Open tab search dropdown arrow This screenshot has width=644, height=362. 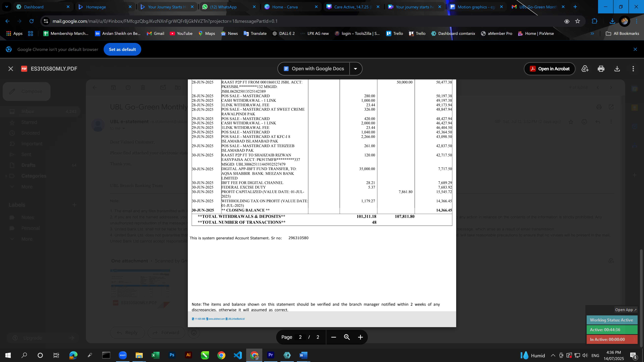(7, 7)
